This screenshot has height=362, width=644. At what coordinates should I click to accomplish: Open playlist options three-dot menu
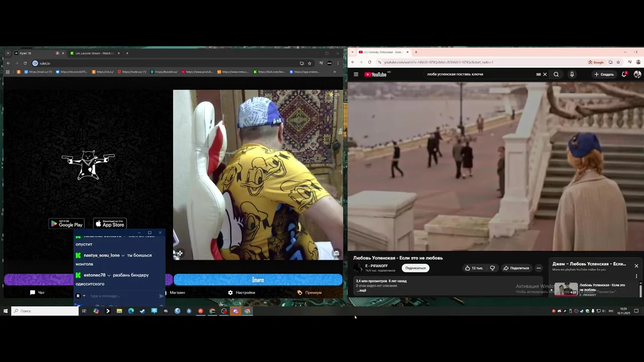pos(636,276)
